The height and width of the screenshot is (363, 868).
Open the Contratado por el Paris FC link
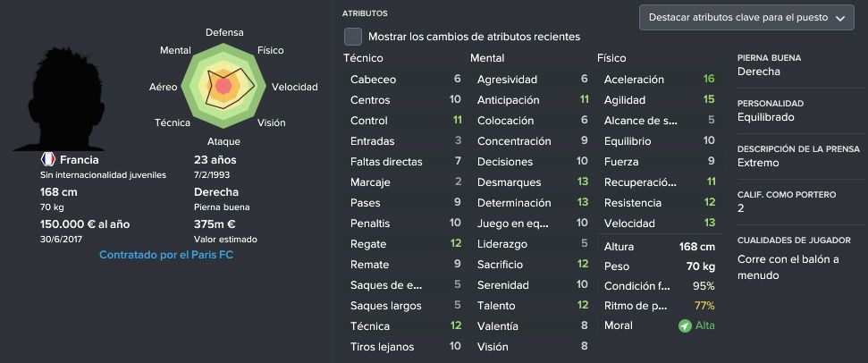tap(166, 255)
